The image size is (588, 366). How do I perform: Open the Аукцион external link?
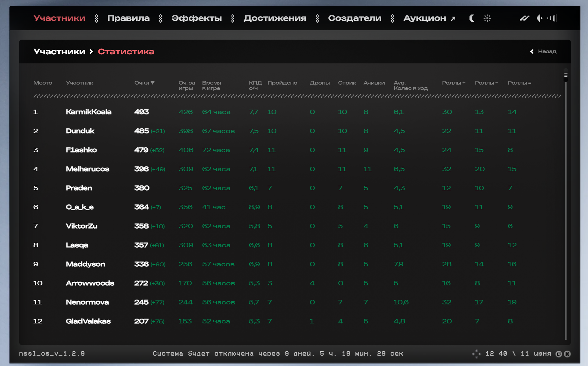[x=430, y=18]
